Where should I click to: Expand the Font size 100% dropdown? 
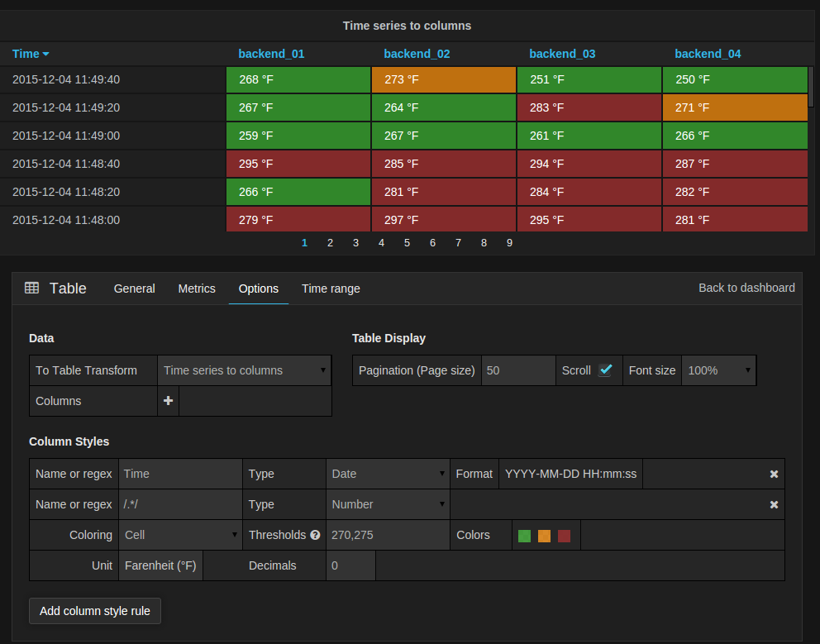[719, 370]
